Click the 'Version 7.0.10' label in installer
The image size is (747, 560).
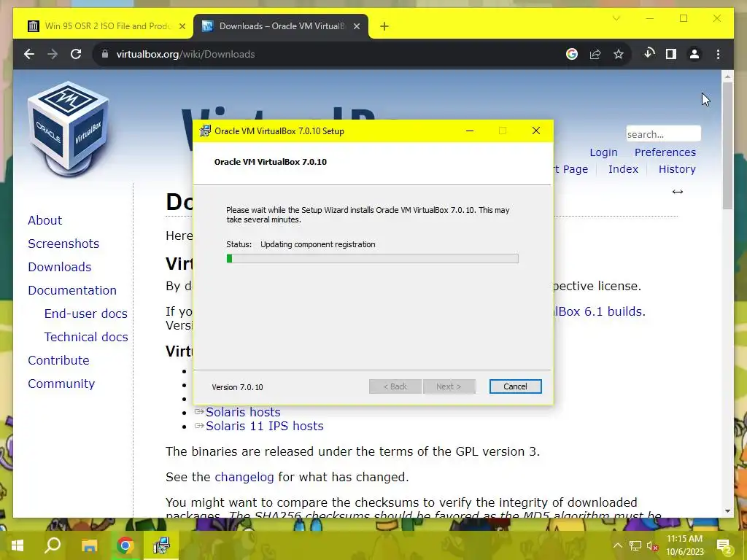(237, 387)
